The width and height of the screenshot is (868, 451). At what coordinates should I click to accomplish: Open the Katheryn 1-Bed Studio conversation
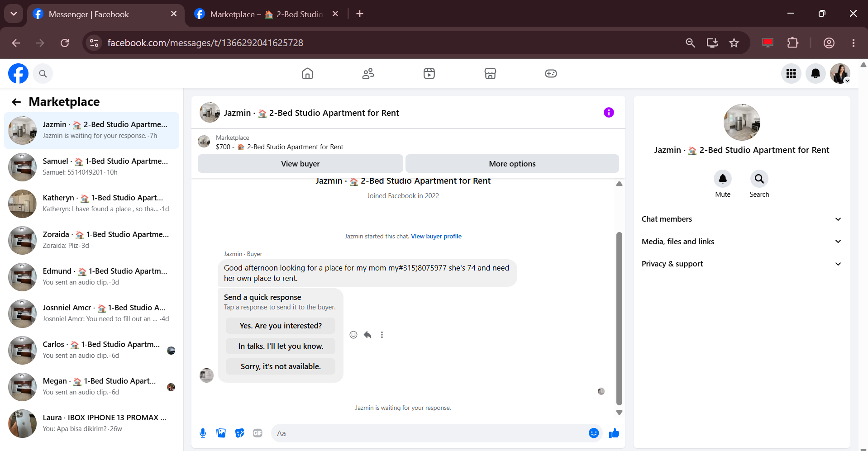(91, 204)
